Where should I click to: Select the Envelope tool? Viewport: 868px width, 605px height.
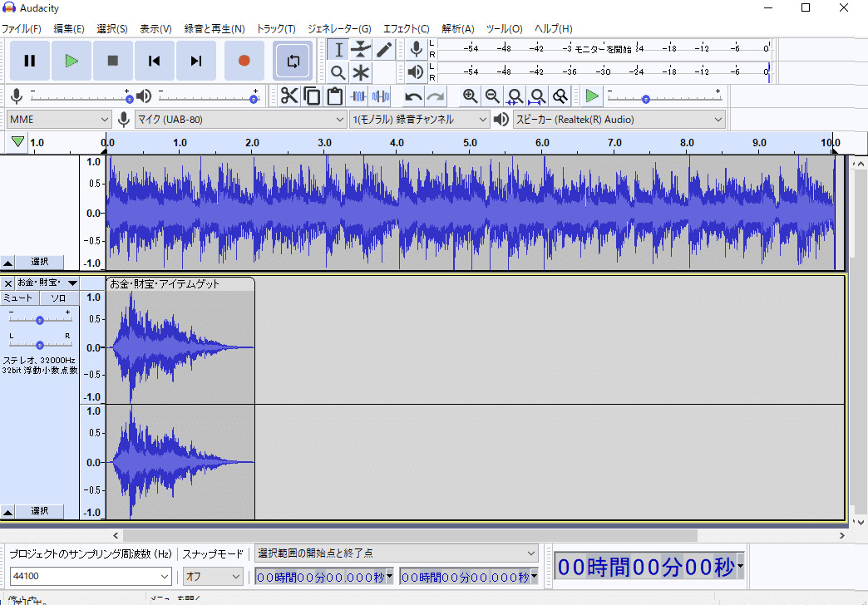click(x=361, y=50)
